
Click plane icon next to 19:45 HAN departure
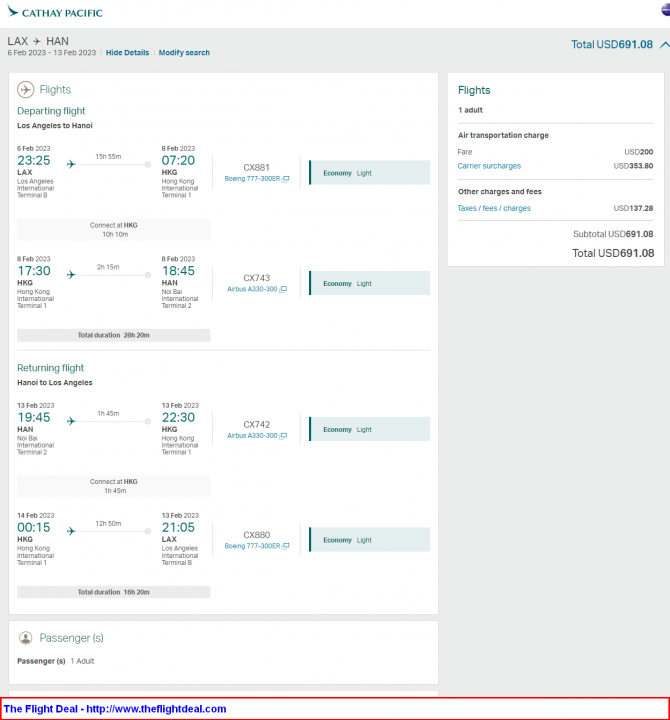[71, 421]
